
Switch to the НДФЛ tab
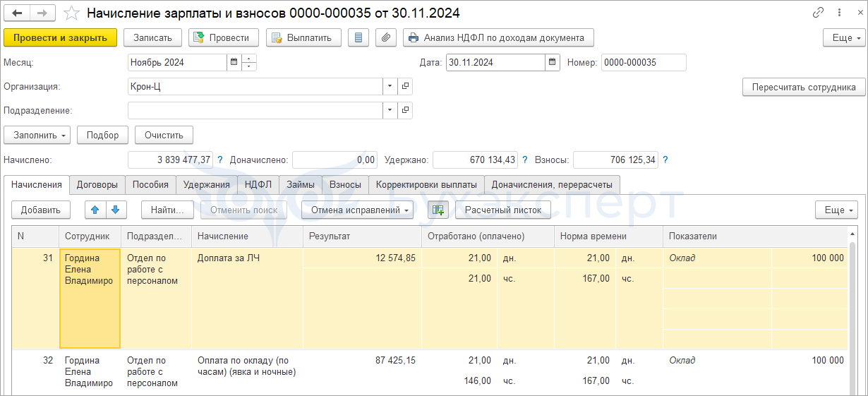point(258,184)
